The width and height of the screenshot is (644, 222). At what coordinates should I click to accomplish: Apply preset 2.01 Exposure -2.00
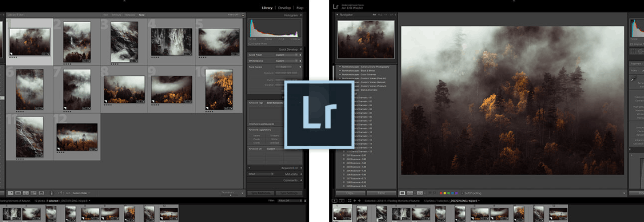tap(356, 155)
